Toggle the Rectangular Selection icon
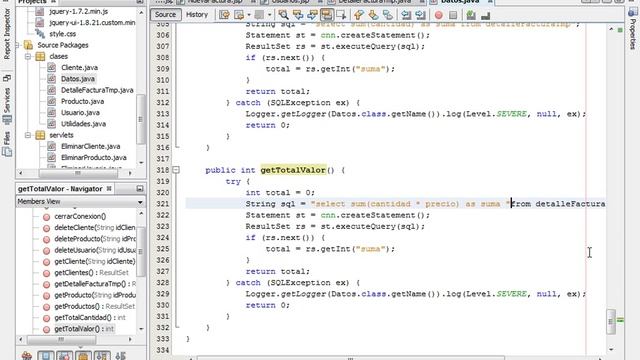The width and height of the screenshot is (640, 360). tap(341, 15)
